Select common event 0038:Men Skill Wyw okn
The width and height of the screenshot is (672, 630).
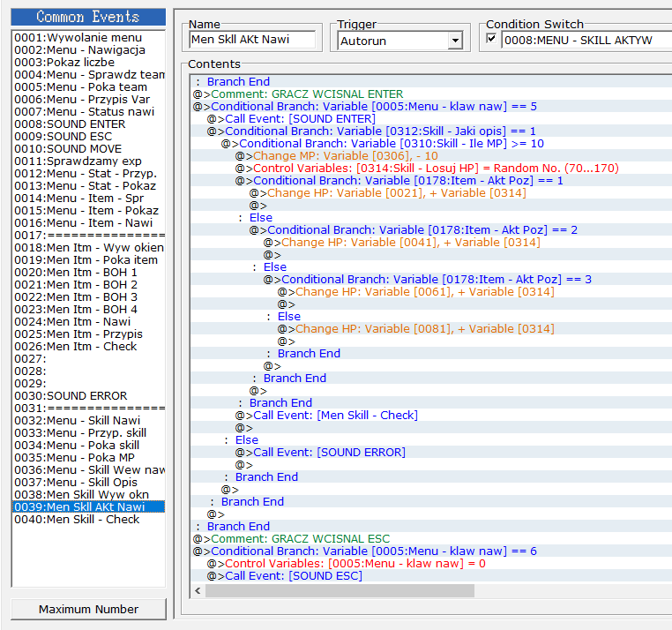[88, 495]
